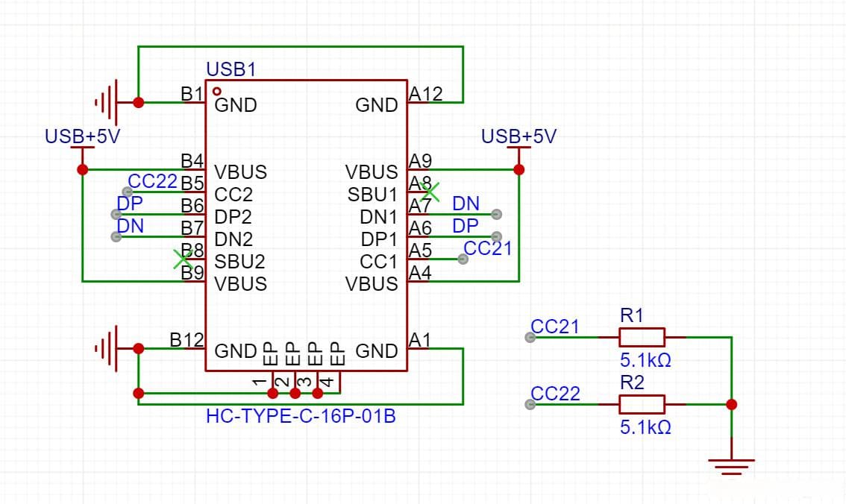Select pin number B6
This screenshot has height=504, width=846.
point(192,205)
